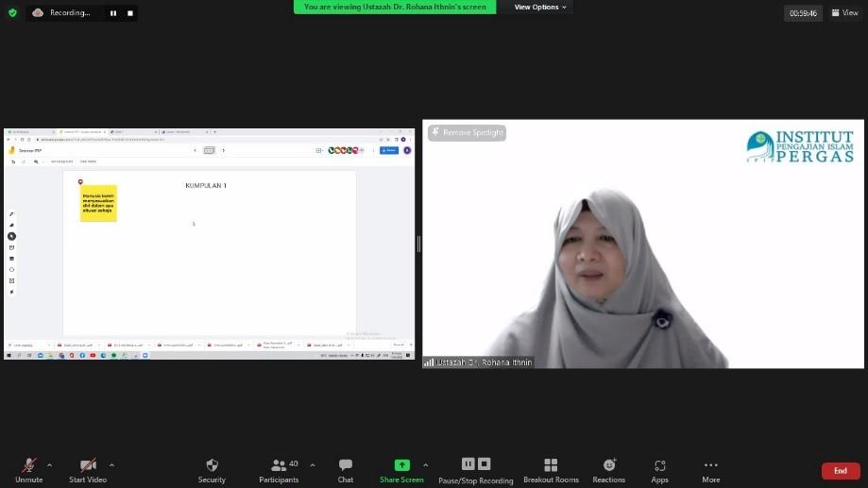Click the Jamboard account avatar
Image resolution: width=868 pixels, height=488 pixels.
pos(407,150)
